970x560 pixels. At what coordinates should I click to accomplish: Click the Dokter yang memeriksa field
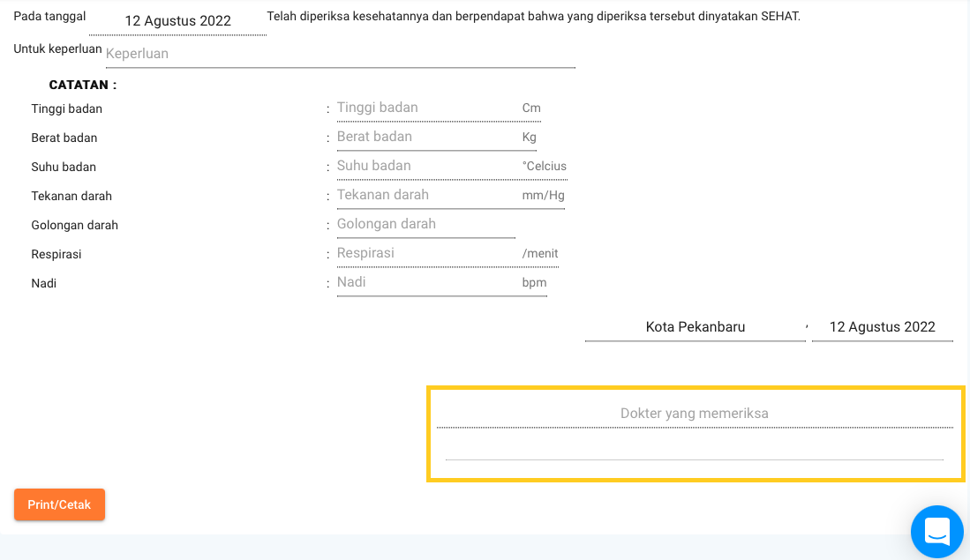coord(695,414)
